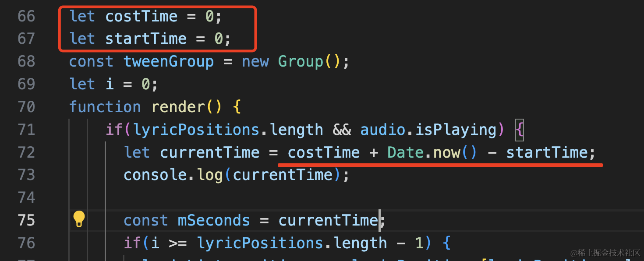Click line number 71 in the gutter
Screen dimensions: 644x261
coord(26,130)
